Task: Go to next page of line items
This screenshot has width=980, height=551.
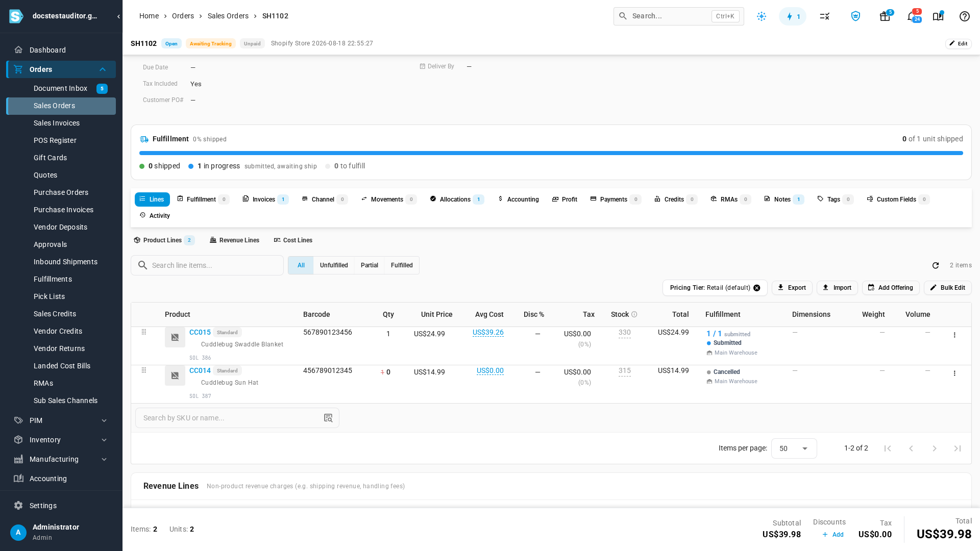Action: click(x=935, y=448)
